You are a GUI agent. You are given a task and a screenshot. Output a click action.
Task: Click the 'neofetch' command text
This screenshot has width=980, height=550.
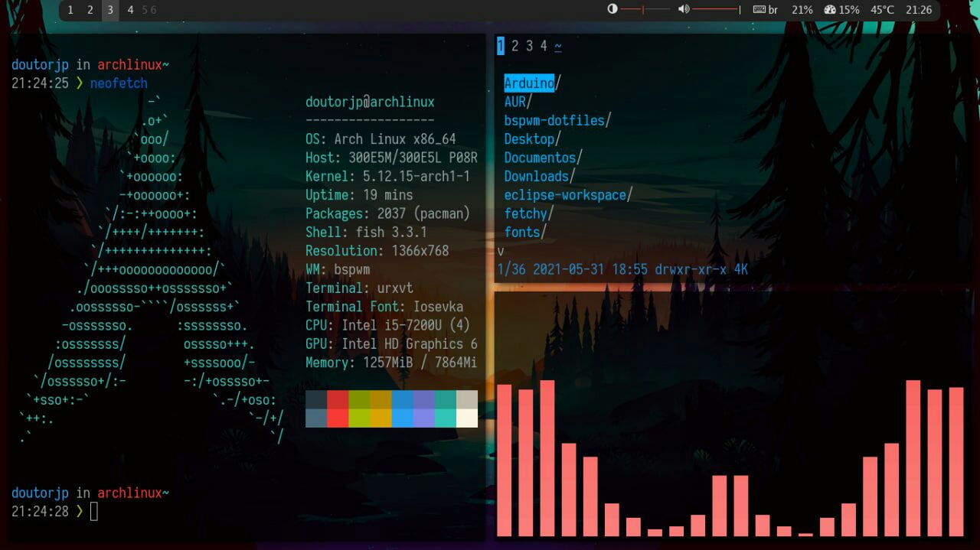click(119, 83)
